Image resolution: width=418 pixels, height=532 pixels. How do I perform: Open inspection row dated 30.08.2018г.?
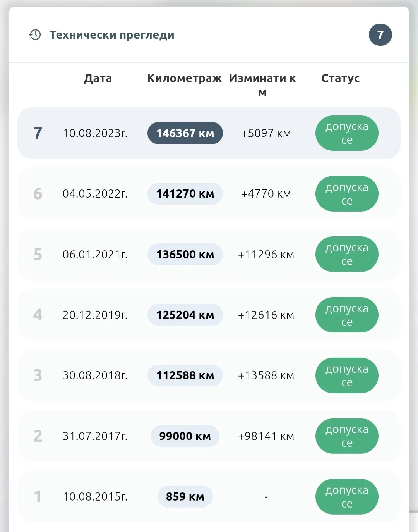click(x=95, y=375)
